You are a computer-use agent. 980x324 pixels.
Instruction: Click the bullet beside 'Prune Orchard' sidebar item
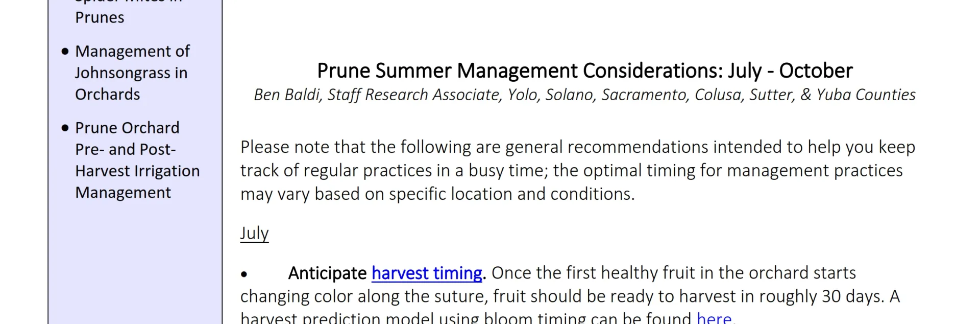65,128
